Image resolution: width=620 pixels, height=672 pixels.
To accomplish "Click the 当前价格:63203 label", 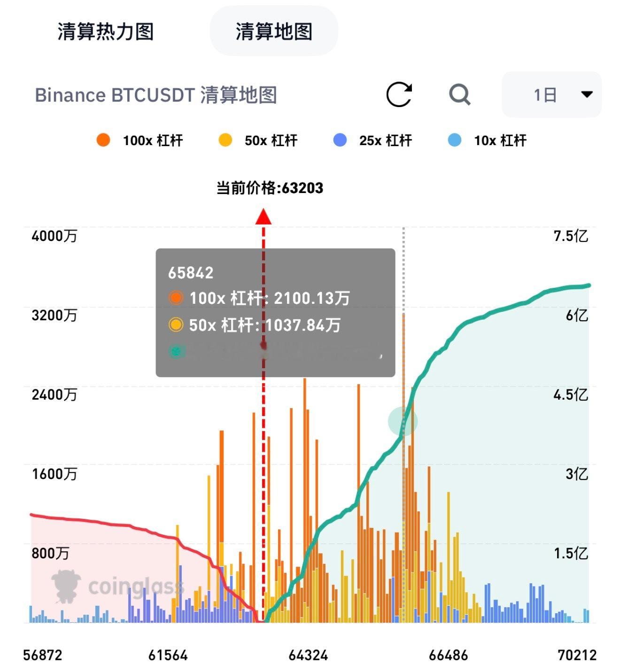I will (270, 188).
